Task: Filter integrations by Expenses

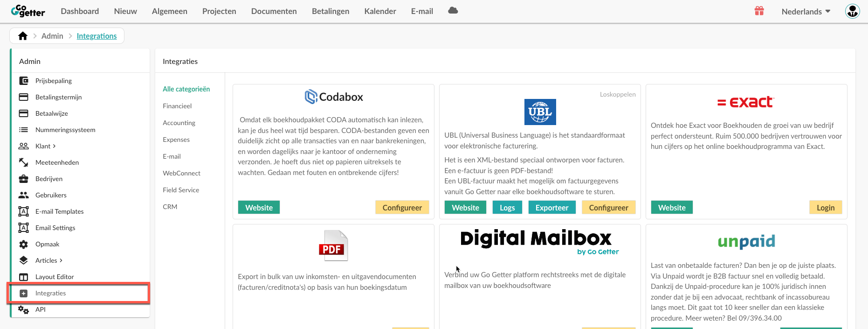Action: [176, 140]
